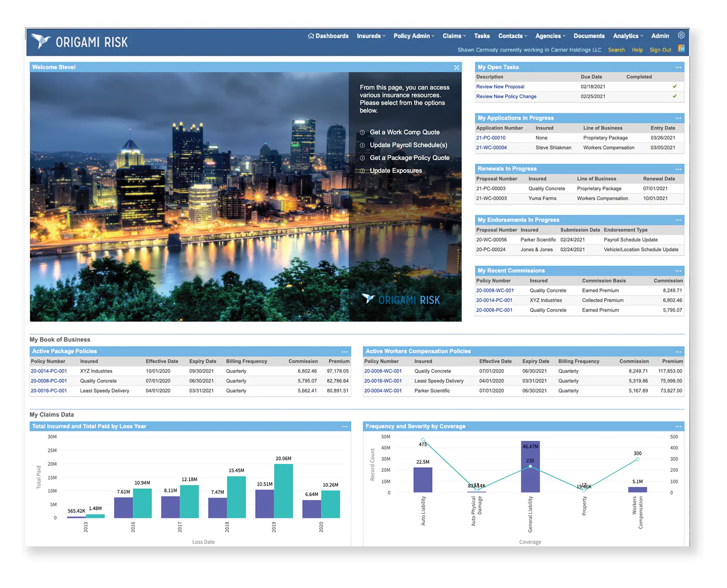Screen dimensions: 727x588
Task: Toggle completed checkmark for Review New Policy Change
Action: pos(674,96)
